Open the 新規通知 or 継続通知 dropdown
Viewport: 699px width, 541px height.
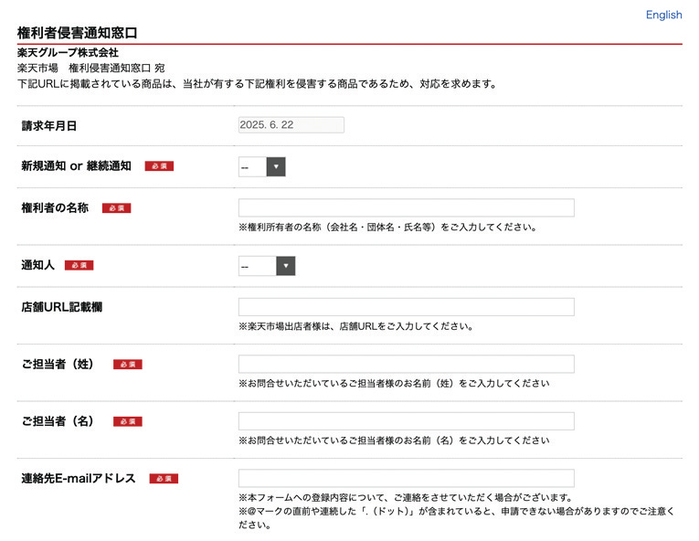click(x=262, y=167)
